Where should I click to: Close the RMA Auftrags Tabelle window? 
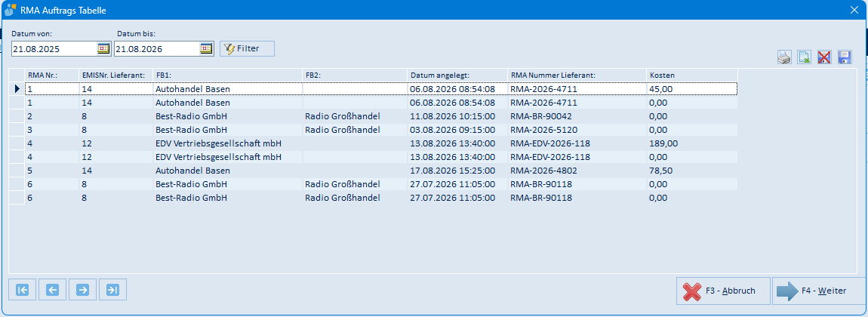pos(854,10)
